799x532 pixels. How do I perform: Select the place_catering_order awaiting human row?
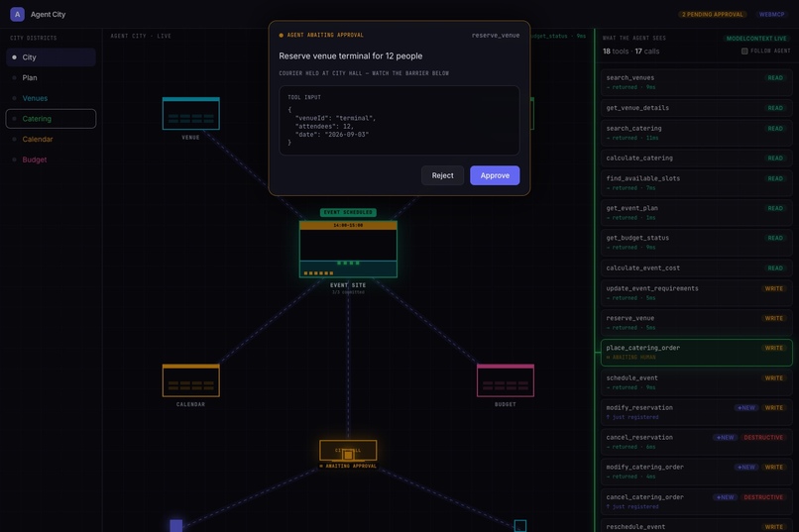coord(696,353)
